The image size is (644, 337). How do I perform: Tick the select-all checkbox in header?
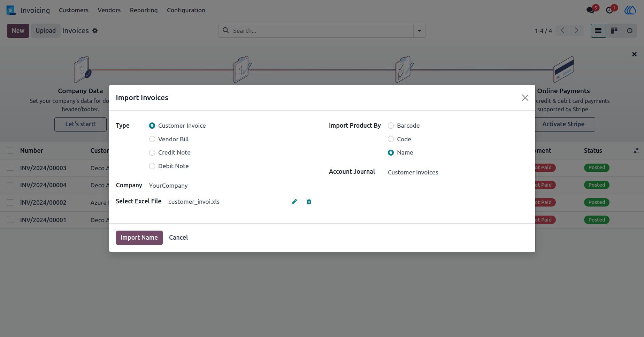(x=10, y=151)
